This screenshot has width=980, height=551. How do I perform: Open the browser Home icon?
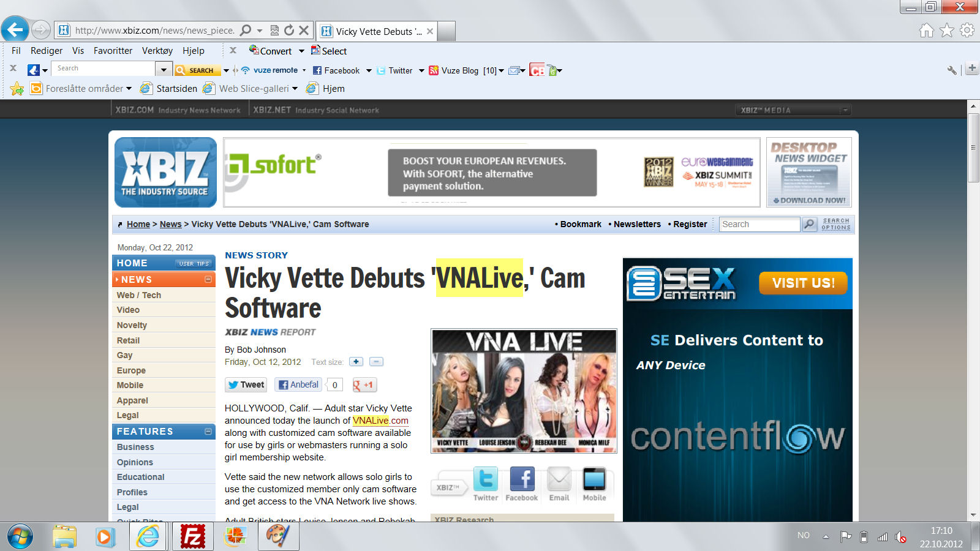pos(927,30)
